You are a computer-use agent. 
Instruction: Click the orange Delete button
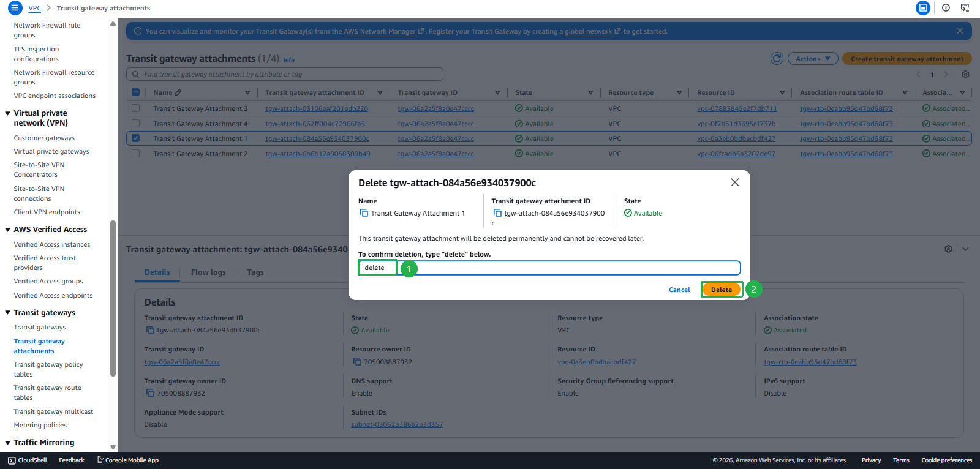722,290
